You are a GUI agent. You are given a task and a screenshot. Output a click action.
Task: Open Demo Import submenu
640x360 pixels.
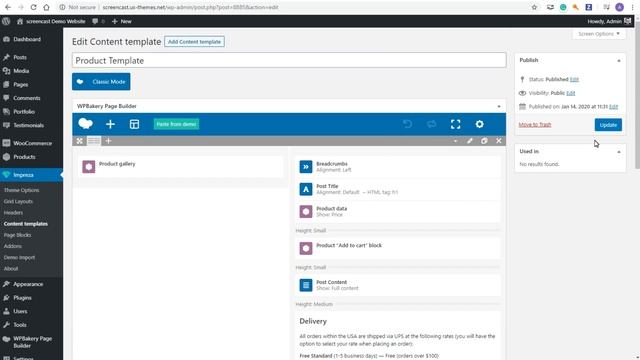click(19, 258)
